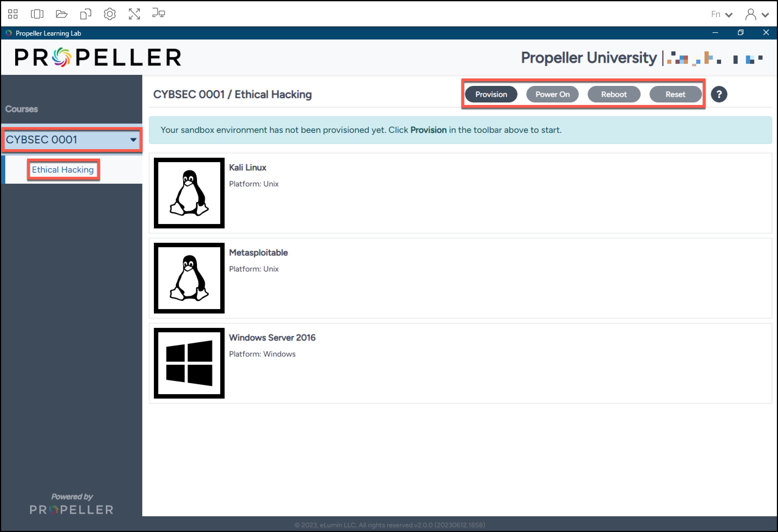This screenshot has width=778, height=532.
Task: Click the Courses sidebar heading
Action: tap(22, 109)
